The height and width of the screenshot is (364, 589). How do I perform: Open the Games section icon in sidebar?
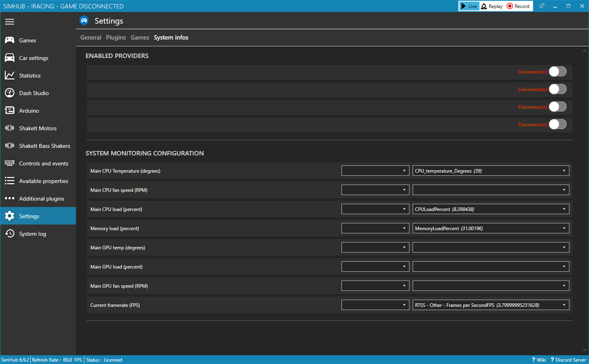coord(10,40)
